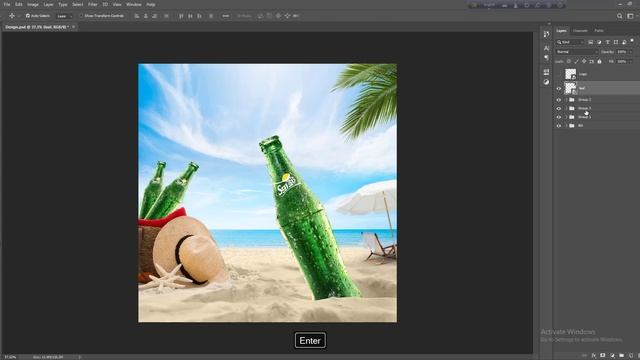640x360 pixels.
Task: Select the Logo layer thumbnail
Action: [x=571, y=74]
